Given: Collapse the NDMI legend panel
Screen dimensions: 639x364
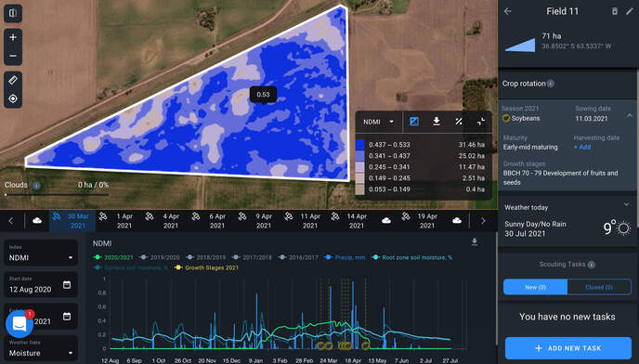Looking at the screenshot, I should click(x=481, y=122).
